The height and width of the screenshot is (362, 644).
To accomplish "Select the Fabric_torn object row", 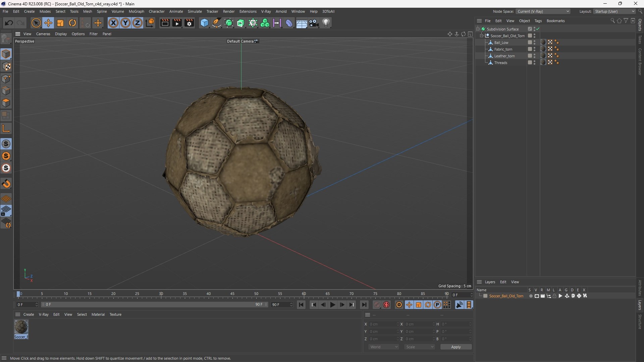I will [x=503, y=49].
